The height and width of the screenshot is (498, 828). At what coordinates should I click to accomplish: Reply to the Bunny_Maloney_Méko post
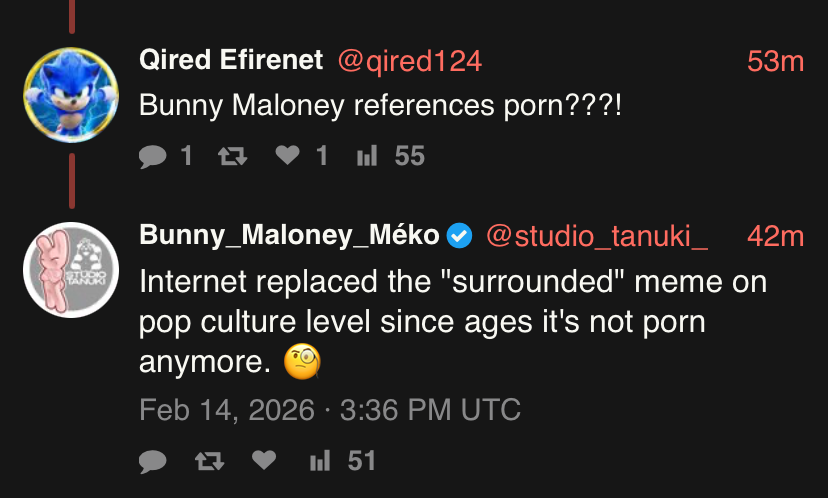click(153, 460)
